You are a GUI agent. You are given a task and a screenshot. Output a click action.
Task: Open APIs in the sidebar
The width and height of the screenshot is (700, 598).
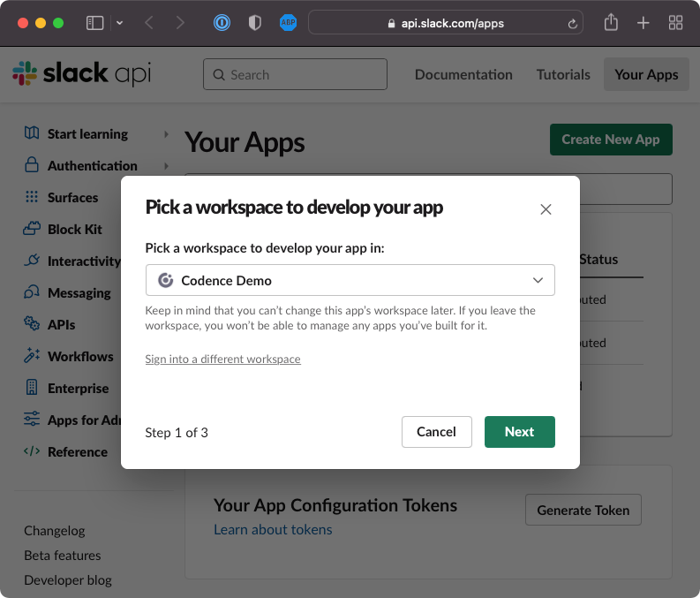point(61,325)
